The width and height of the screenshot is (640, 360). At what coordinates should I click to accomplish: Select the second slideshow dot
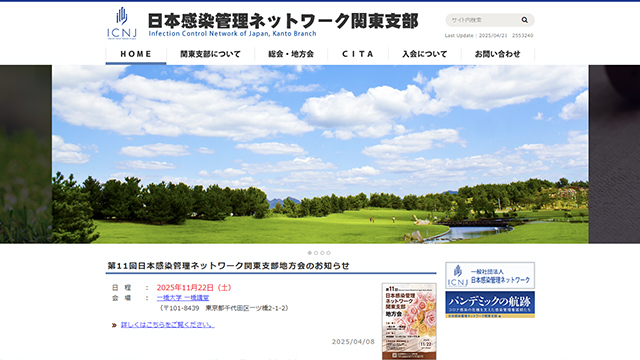[316, 253]
